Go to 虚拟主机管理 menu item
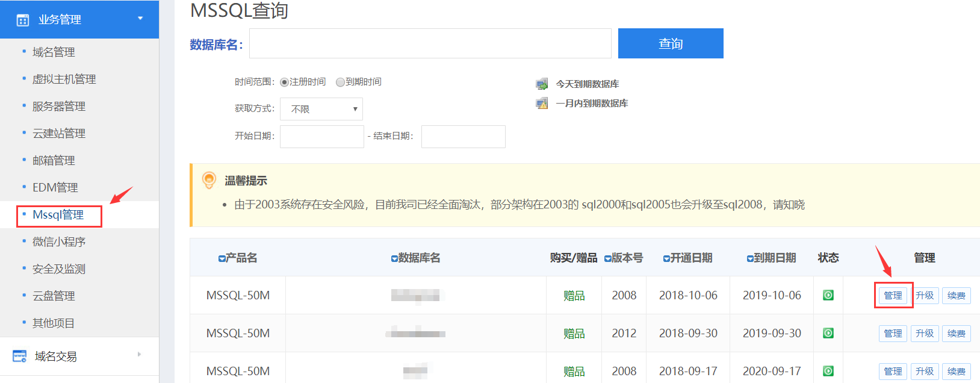The height and width of the screenshot is (383, 980). (x=64, y=79)
